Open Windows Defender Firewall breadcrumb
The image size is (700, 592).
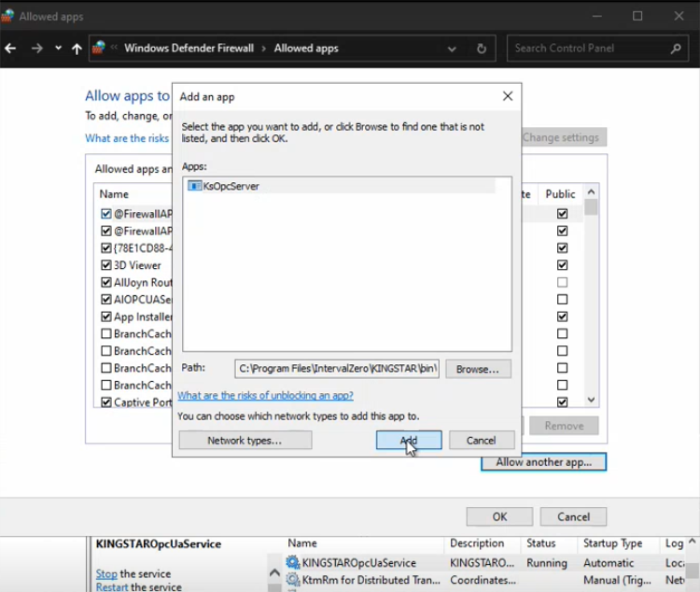(x=189, y=49)
